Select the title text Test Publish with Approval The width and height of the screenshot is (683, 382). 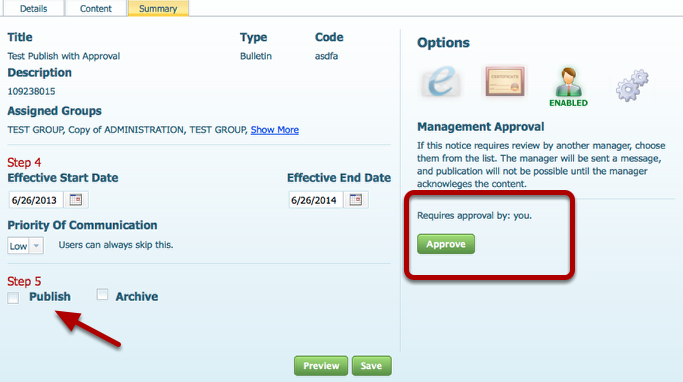pyautogui.click(x=64, y=56)
